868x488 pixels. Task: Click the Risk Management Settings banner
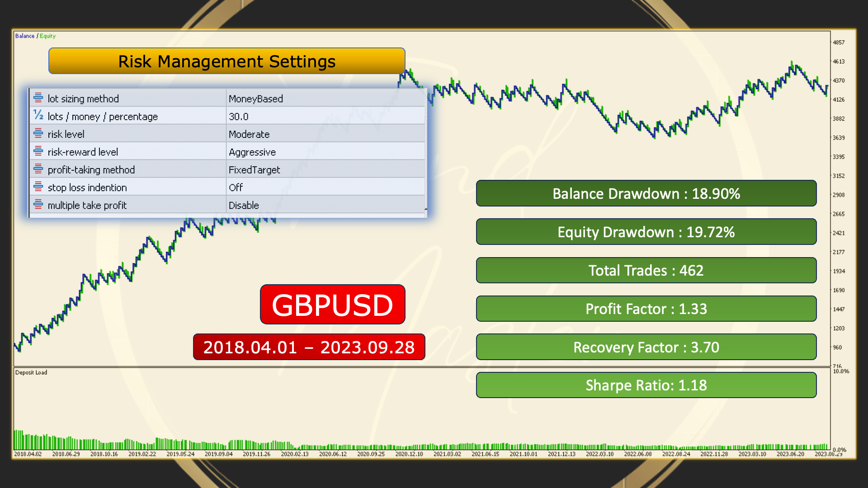click(226, 61)
